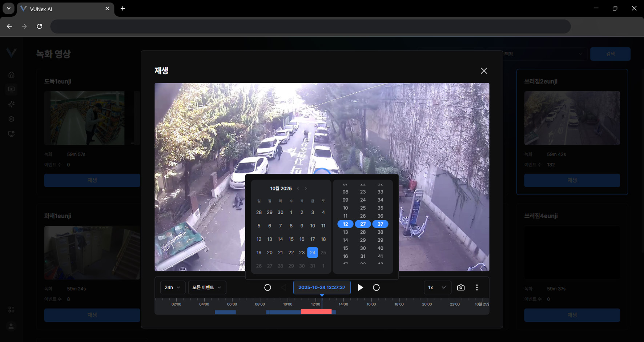Open the 모든 이벤트 filter dropdown
644x342 pixels.
coord(207,287)
